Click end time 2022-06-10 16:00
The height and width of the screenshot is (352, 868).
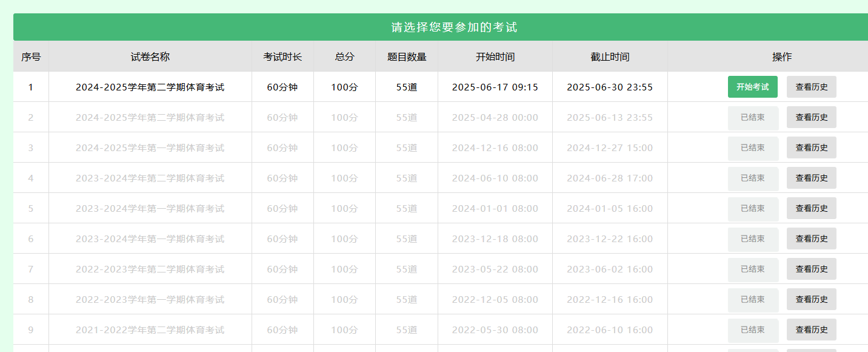click(x=610, y=330)
